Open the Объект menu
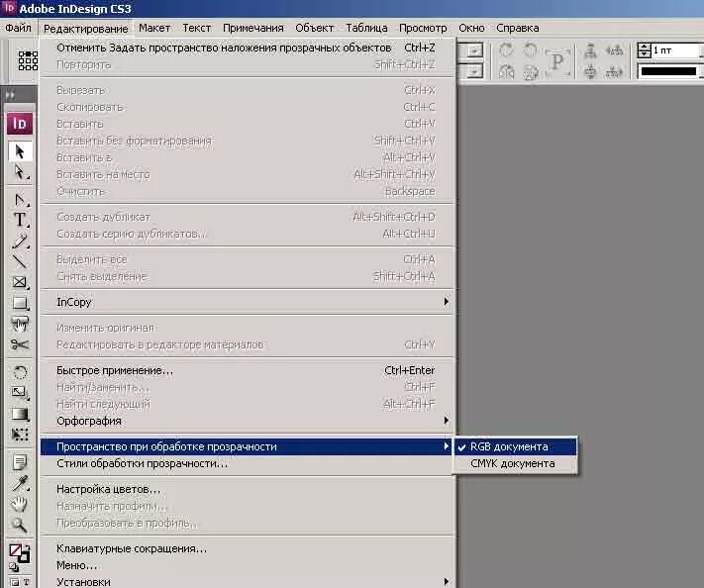The height and width of the screenshot is (588, 704). pyautogui.click(x=314, y=28)
